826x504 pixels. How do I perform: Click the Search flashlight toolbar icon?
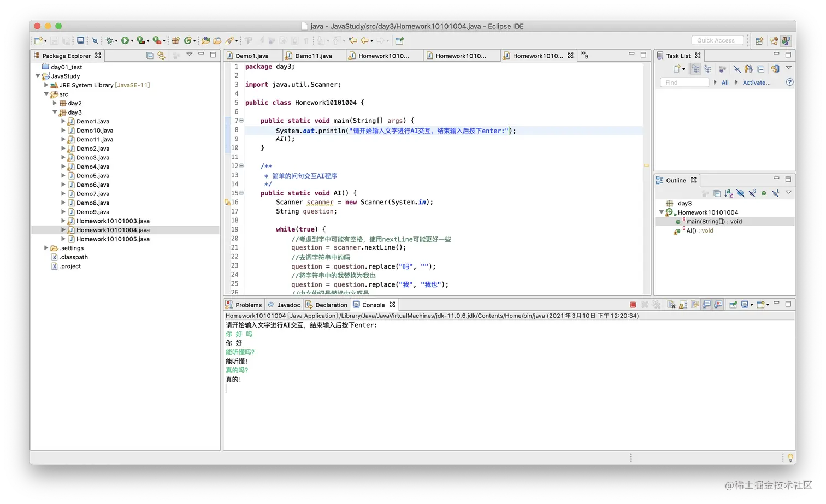pos(229,40)
